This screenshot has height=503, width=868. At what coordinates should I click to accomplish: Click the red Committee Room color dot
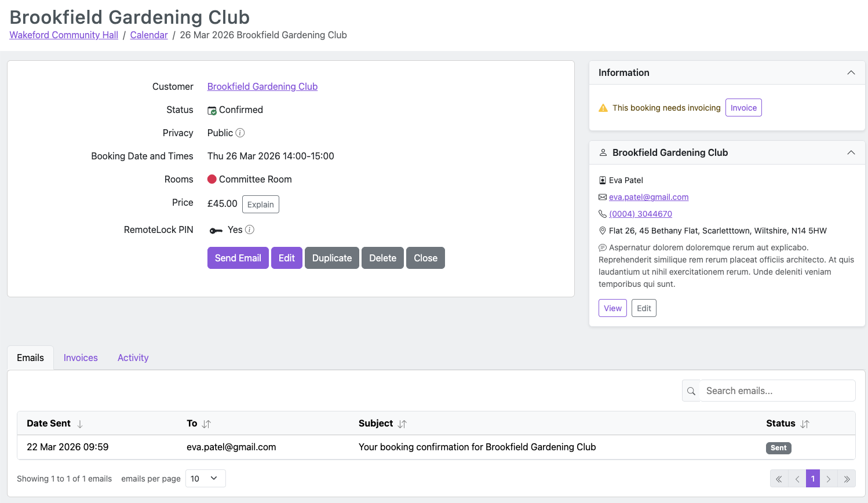212,179
